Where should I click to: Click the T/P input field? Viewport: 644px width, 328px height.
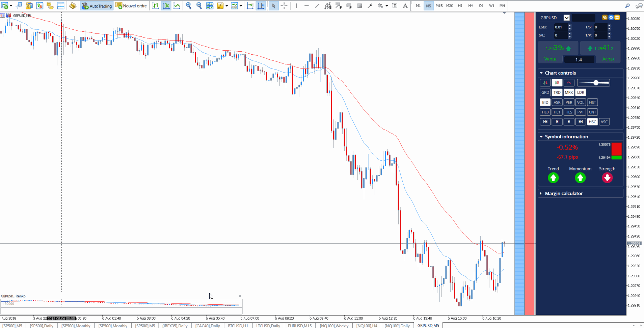[600, 35]
